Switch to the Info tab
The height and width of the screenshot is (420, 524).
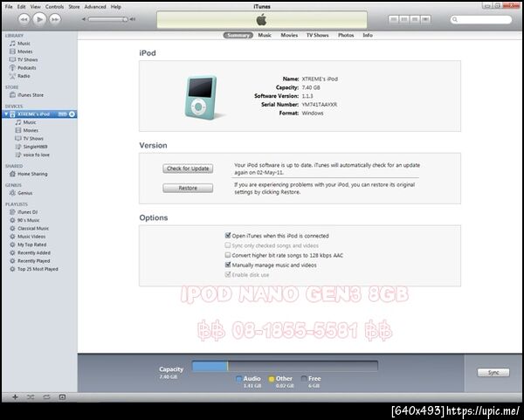pyautogui.click(x=368, y=35)
